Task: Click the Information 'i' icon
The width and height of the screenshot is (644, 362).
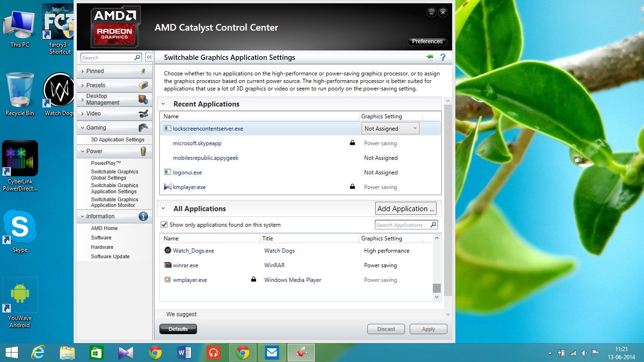Action: (x=143, y=216)
